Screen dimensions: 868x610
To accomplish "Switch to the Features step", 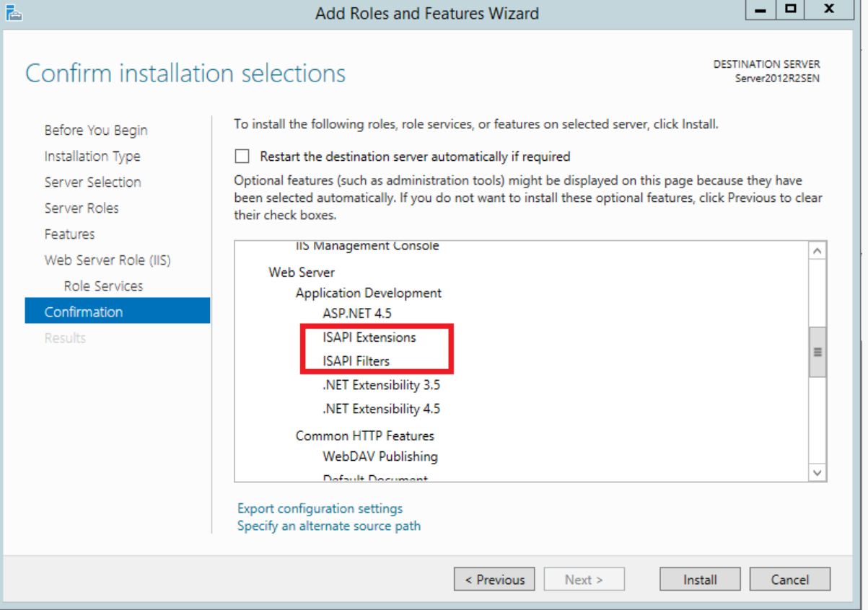I will tap(69, 234).
